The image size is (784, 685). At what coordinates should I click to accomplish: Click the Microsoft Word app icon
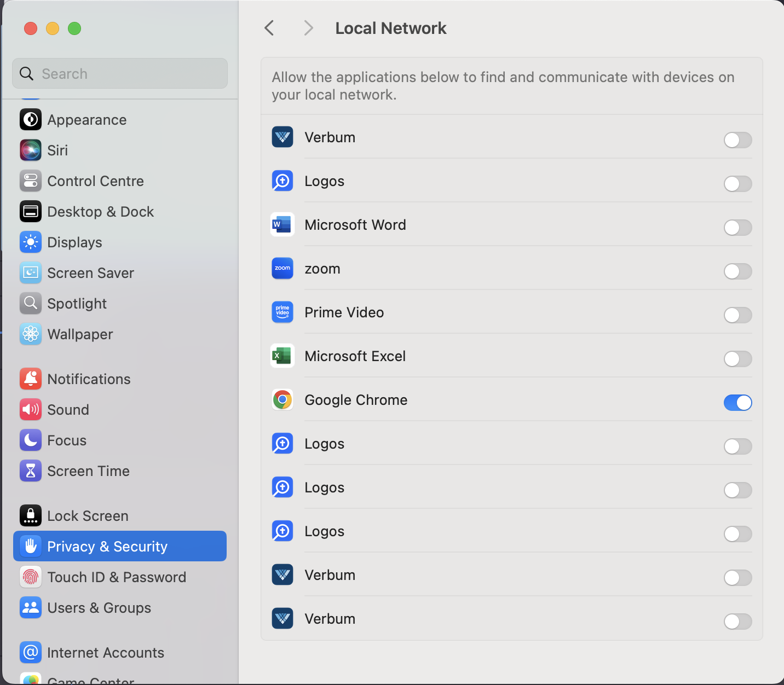tap(283, 224)
